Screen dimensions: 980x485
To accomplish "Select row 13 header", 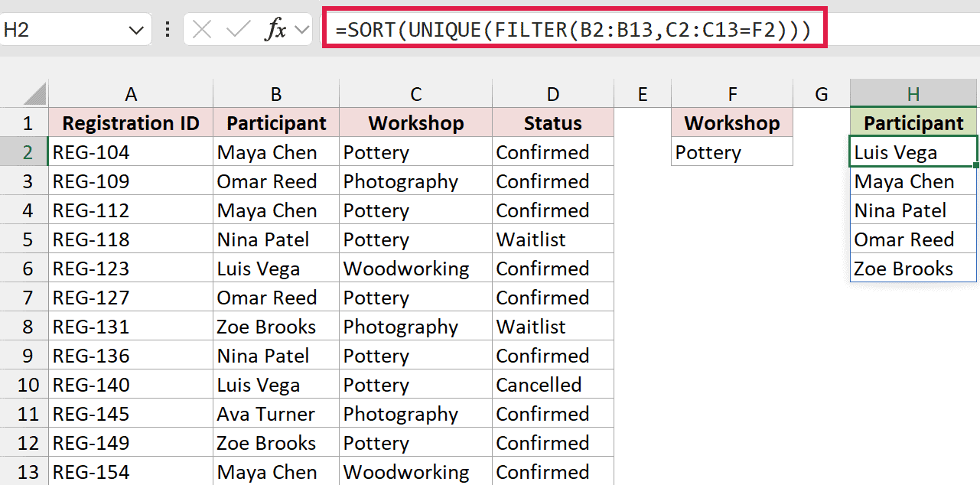I will click(24, 472).
